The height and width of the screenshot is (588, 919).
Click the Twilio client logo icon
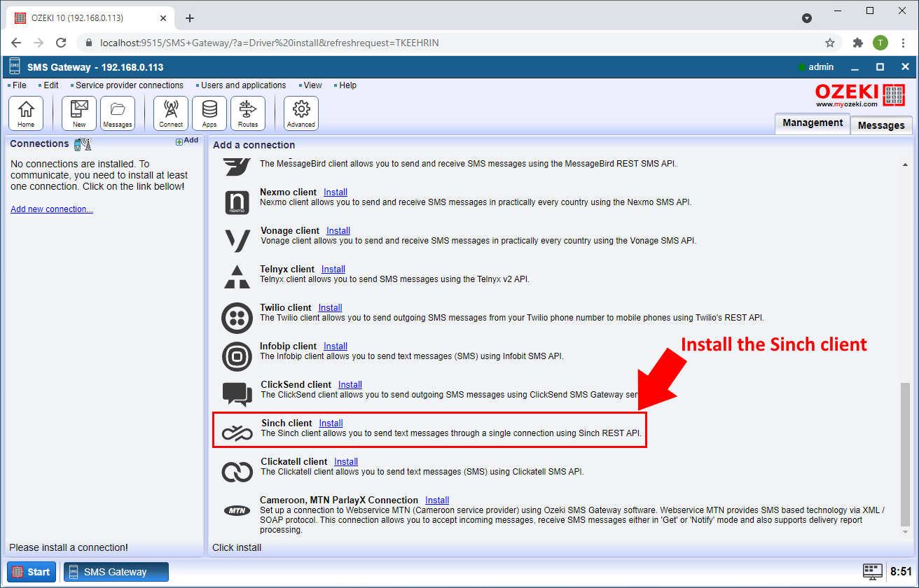click(x=237, y=318)
